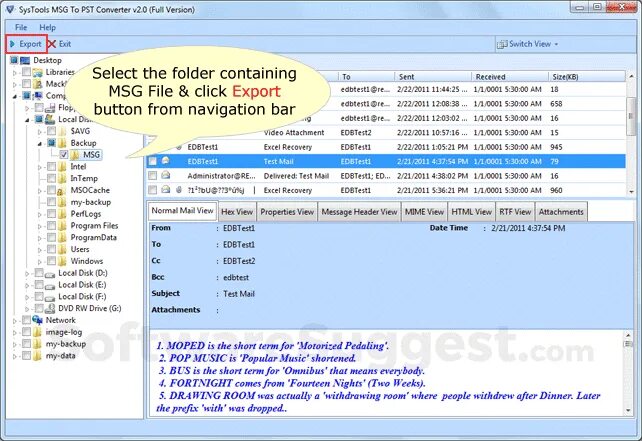
Task: Expand the Intel folder node
Action: [40, 167]
